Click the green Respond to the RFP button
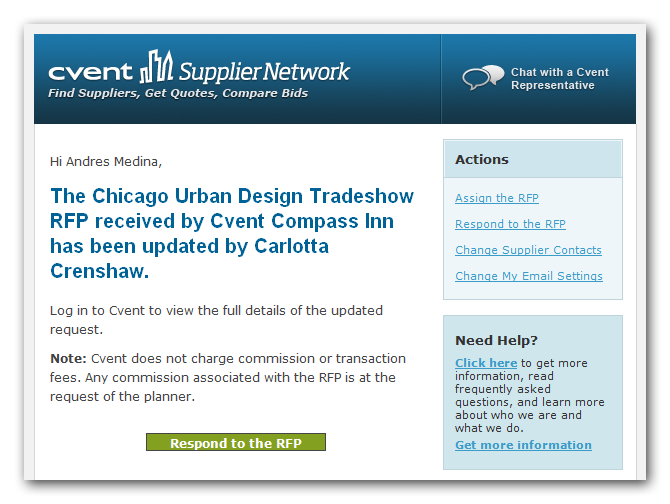 [236, 442]
